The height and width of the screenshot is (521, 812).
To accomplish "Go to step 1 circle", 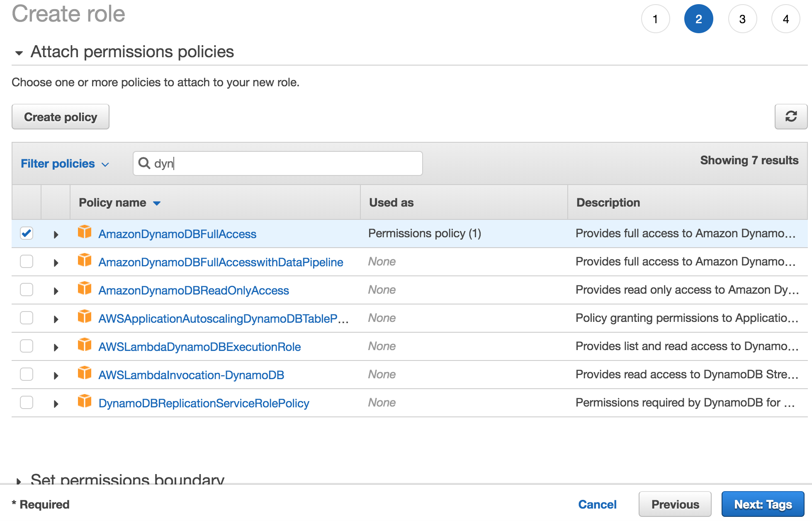I will (x=655, y=19).
